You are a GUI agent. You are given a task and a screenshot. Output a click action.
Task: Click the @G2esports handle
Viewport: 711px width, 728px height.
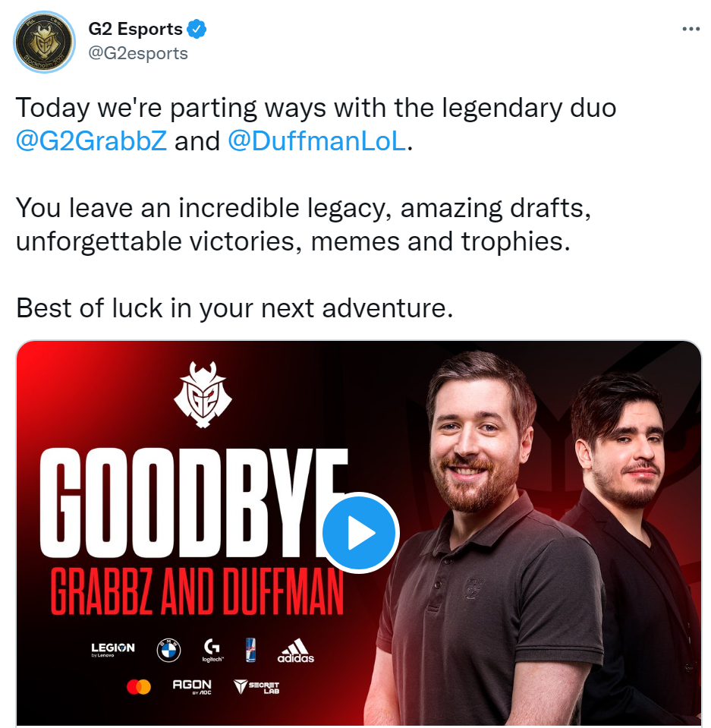click(138, 53)
